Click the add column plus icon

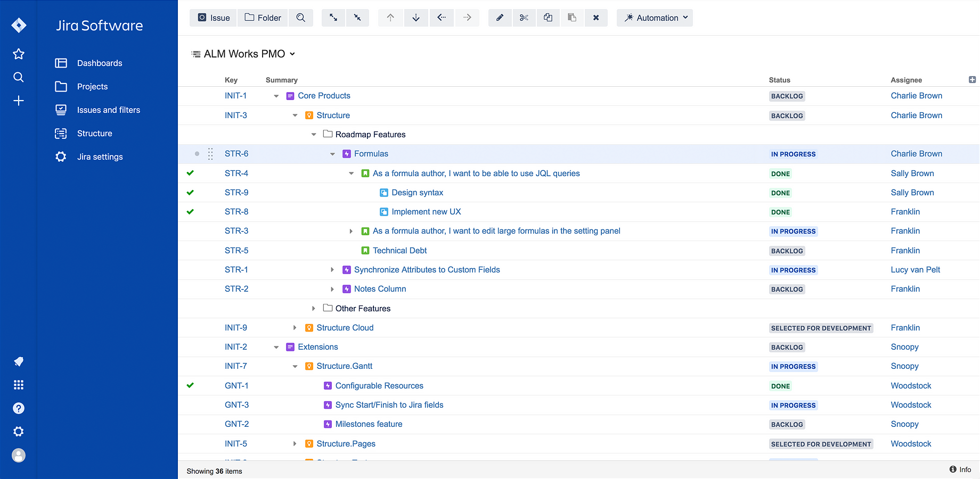pos(973,79)
